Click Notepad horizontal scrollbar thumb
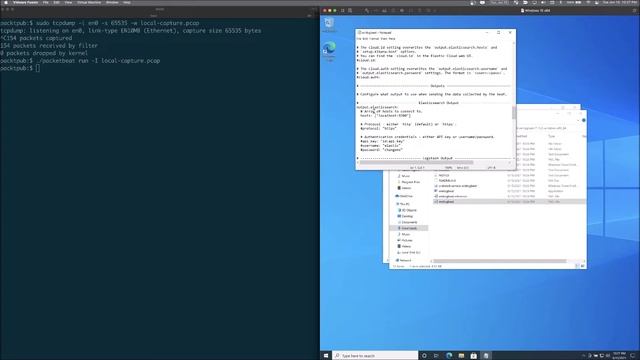Image resolution: width=640 pixels, height=360 pixels. [x=416, y=162]
